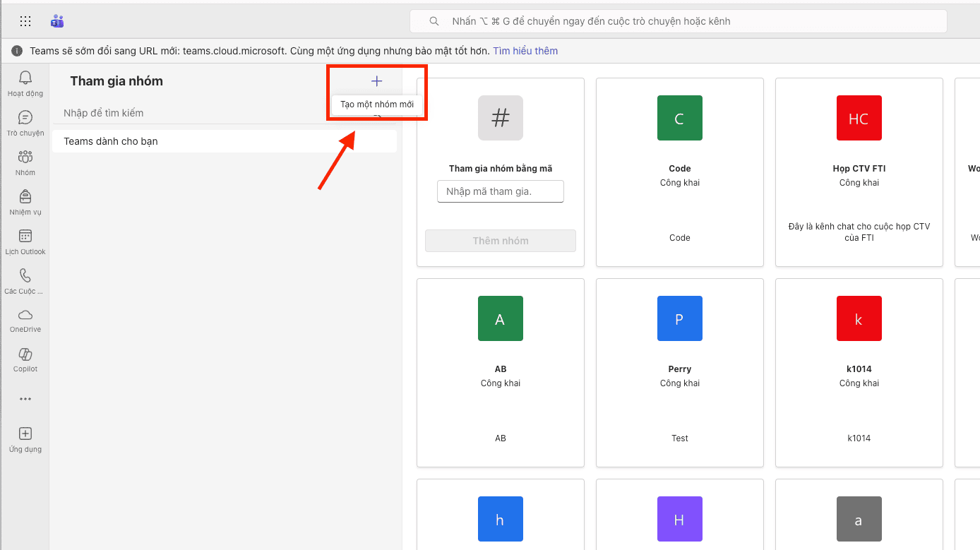Open the Họp CTV FTI team card
980x550 pixels.
click(x=859, y=172)
